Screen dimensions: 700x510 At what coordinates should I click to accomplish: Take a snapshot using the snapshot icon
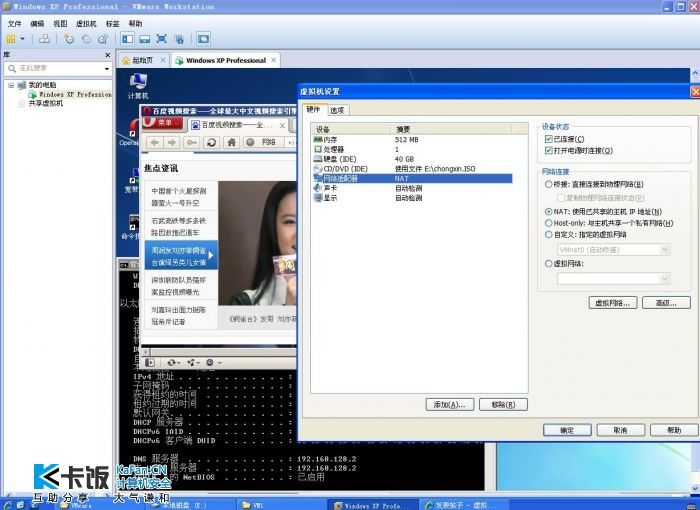point(69,39)
